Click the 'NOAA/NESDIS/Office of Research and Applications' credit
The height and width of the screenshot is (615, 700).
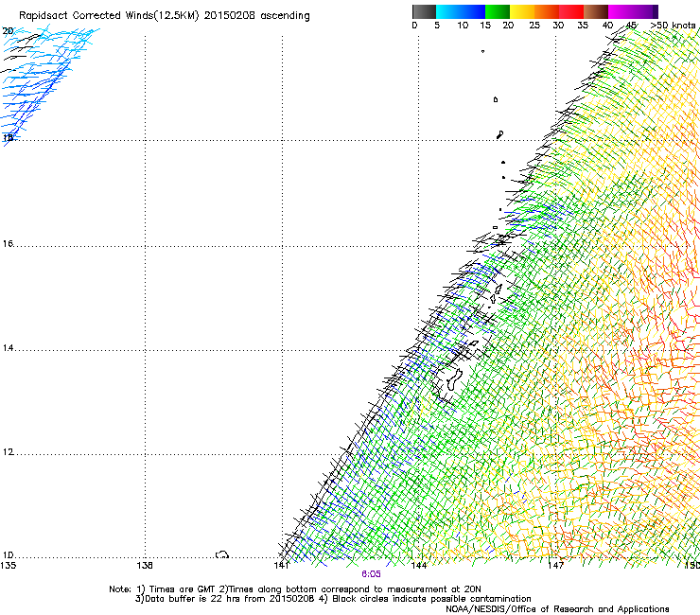coord(557,608)
